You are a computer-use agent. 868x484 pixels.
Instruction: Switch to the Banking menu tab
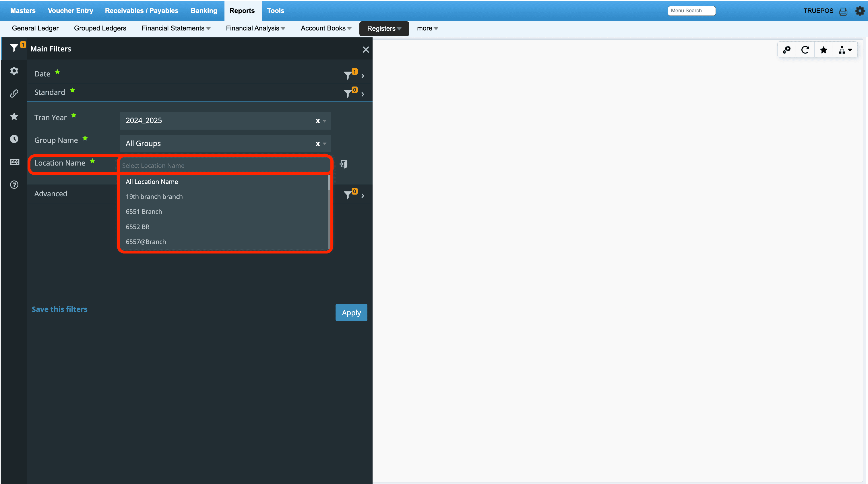204,10
